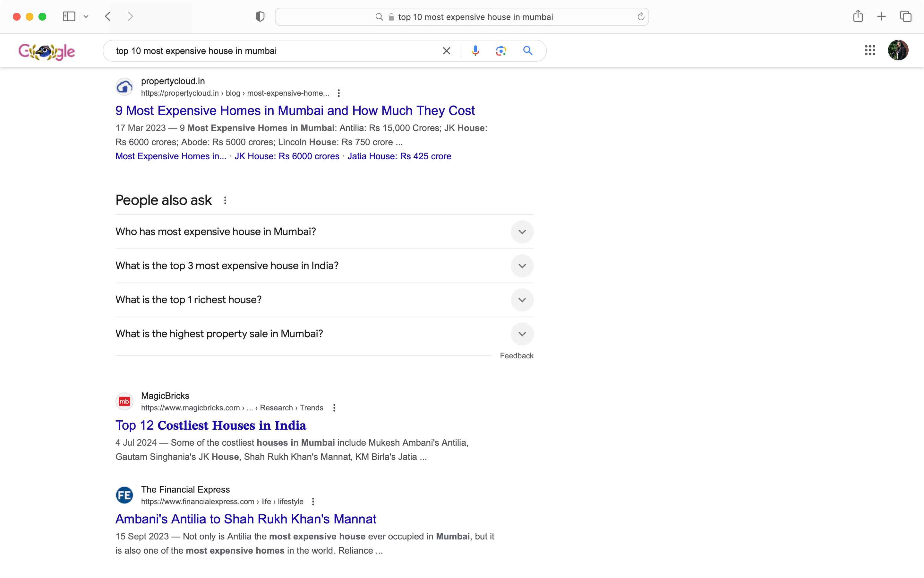
Task: Go forward with the forward arrow
Action: (130, 16)
